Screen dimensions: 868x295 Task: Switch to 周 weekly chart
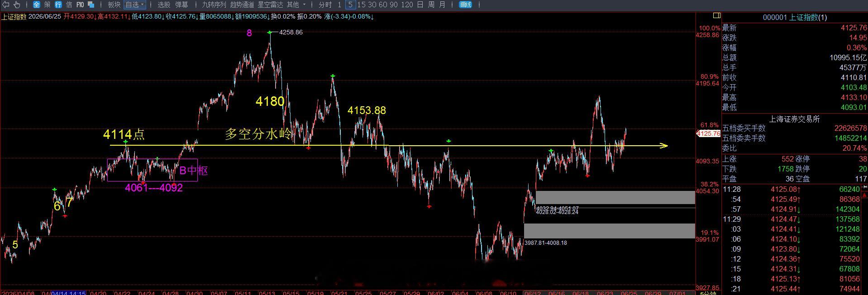click(x=431, y=5)
